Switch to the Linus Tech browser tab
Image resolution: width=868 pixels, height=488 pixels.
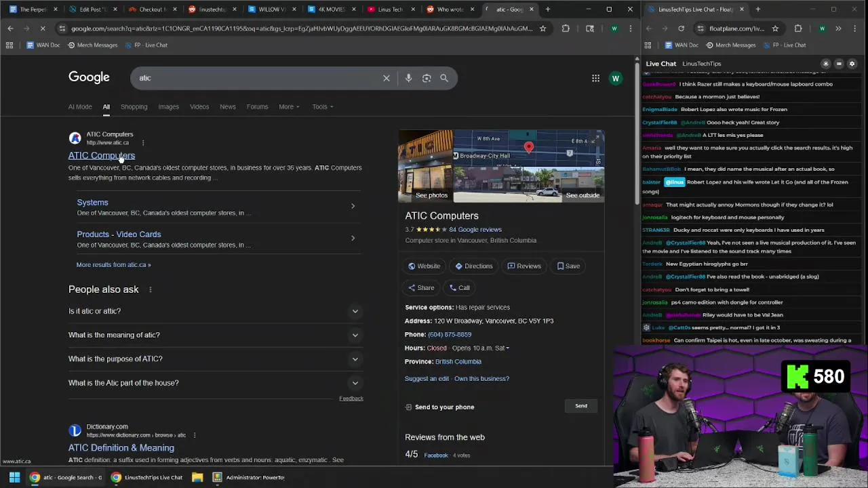pos(390,9)
